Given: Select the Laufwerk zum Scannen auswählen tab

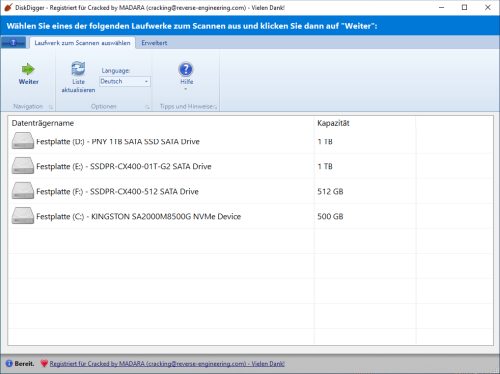Looking at the screenshot, I should tap(82, 43).
